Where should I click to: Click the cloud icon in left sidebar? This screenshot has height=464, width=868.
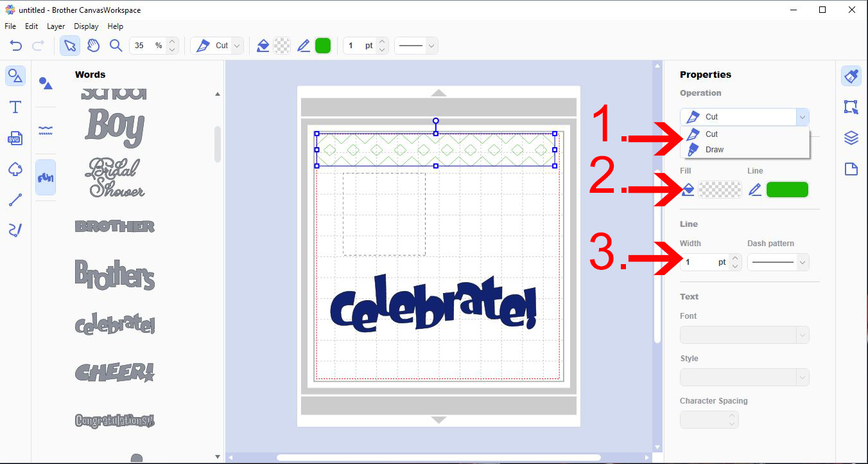click(15, 169)
